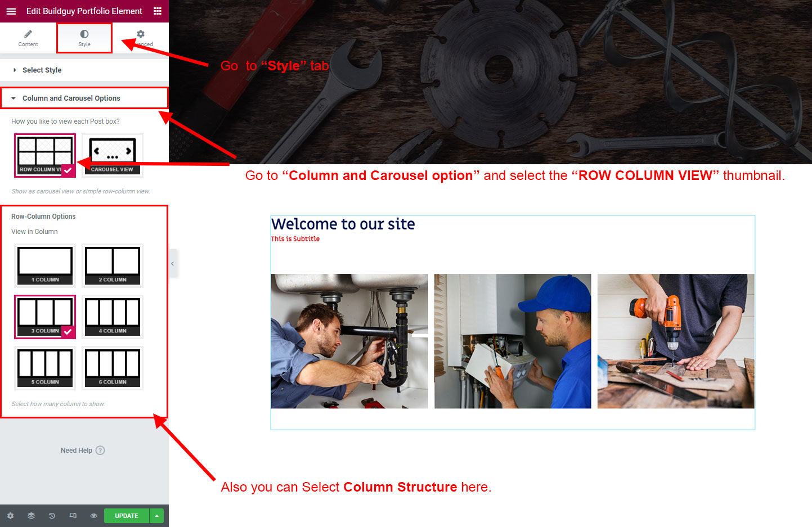Viewport: 812px width, 527px height.
Task: Open the hamburger menu in Elementor header
Action: pyautogui.click(x=11, y=11)
